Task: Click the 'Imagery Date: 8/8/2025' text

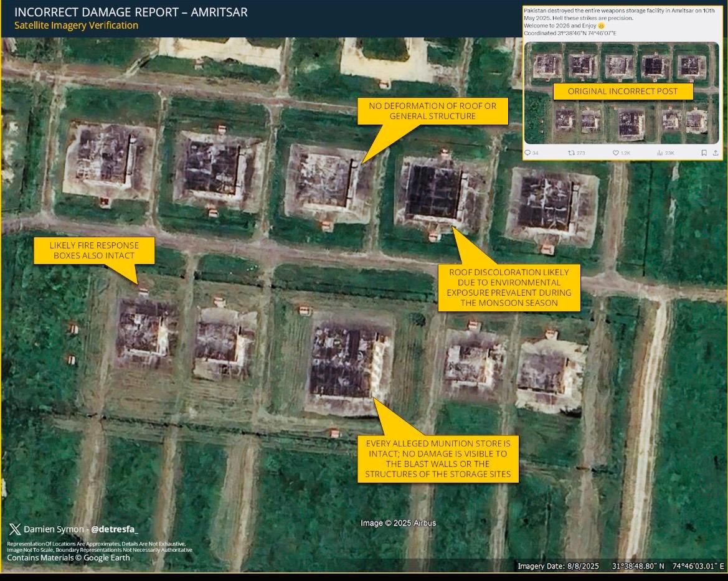Action: click(558, 566)
